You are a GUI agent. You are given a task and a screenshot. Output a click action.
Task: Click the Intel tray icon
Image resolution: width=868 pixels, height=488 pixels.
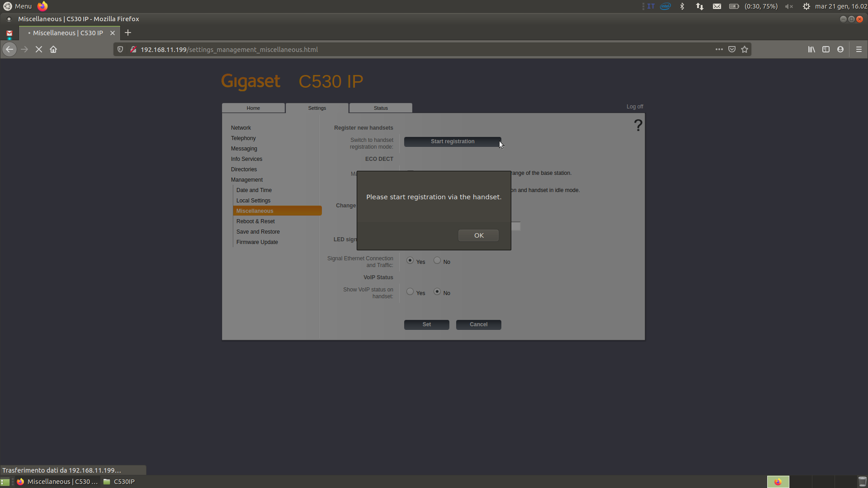(665, 6)
